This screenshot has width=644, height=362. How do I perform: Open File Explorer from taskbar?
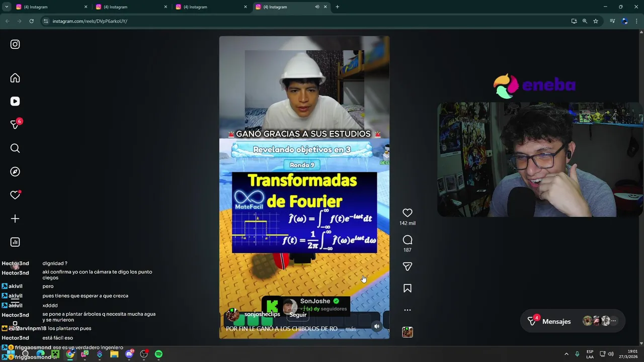tap(114, 354)
